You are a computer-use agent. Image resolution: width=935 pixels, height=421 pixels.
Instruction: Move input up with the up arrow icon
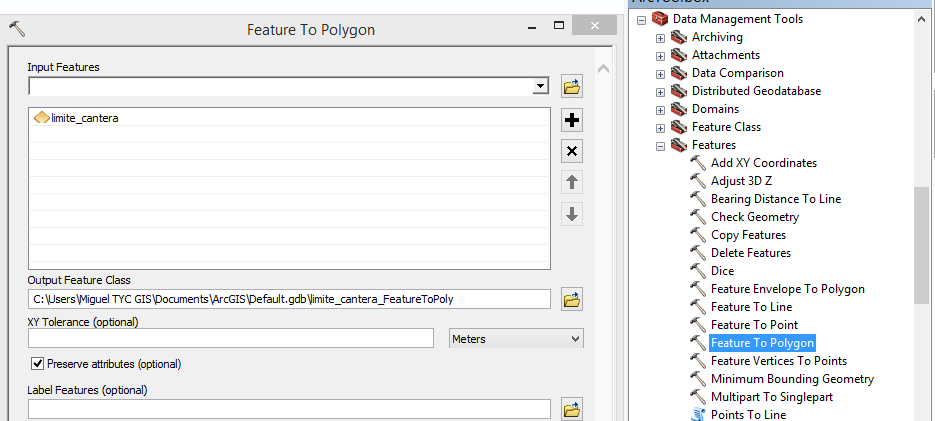(x=572, y=182)
